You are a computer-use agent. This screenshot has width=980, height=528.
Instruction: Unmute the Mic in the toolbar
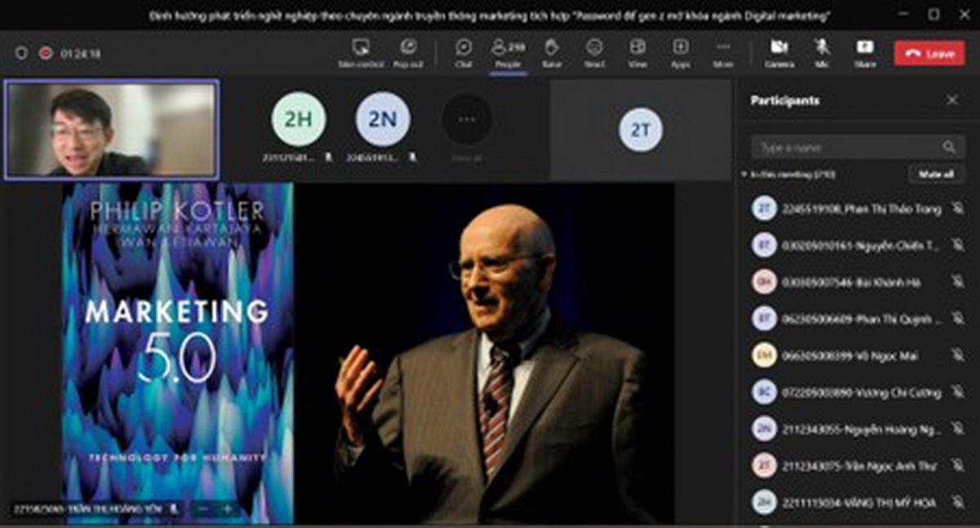click(x=822, y=52)
